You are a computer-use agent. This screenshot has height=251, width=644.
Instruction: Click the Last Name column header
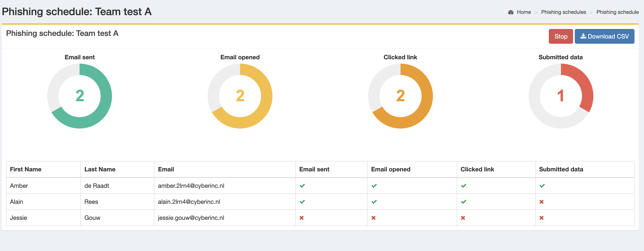pos(100,169)
